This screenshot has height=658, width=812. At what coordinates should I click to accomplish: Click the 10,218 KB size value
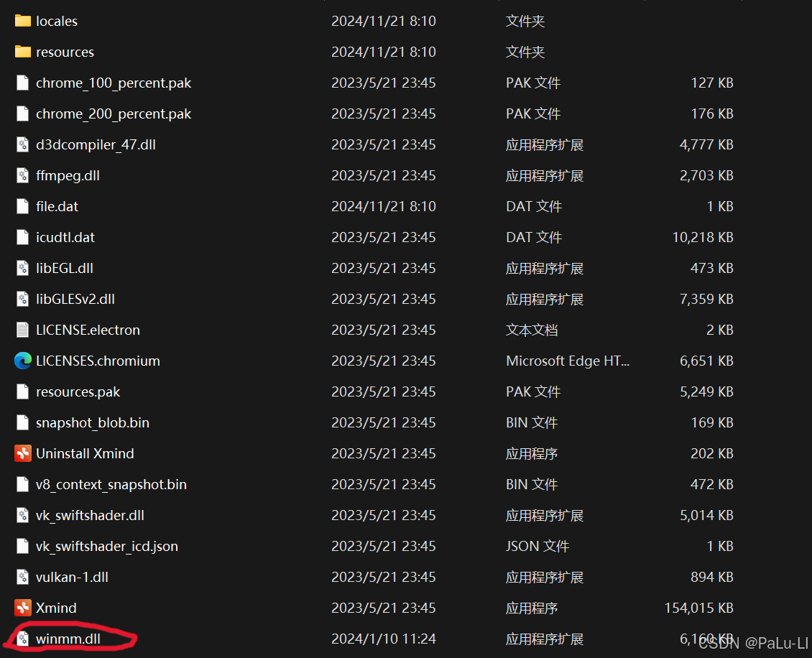(703, 237)
